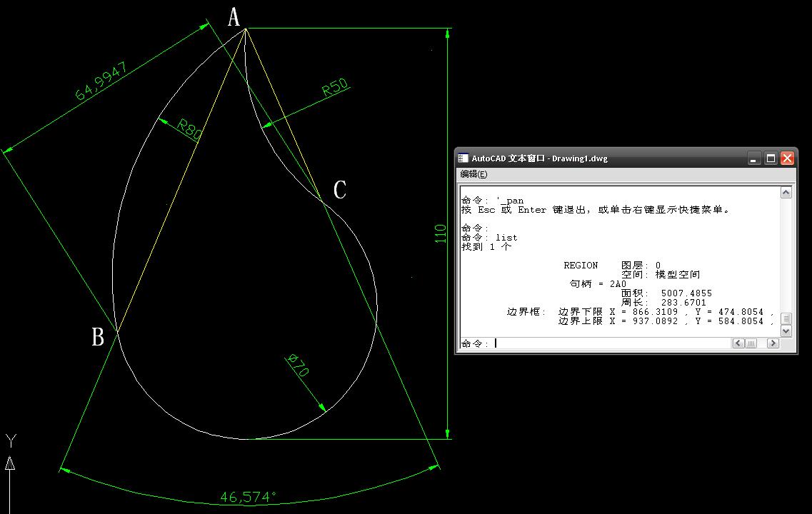Screen dimensions: 812x514
Task: Click the point label A
Action: (234, 17)
